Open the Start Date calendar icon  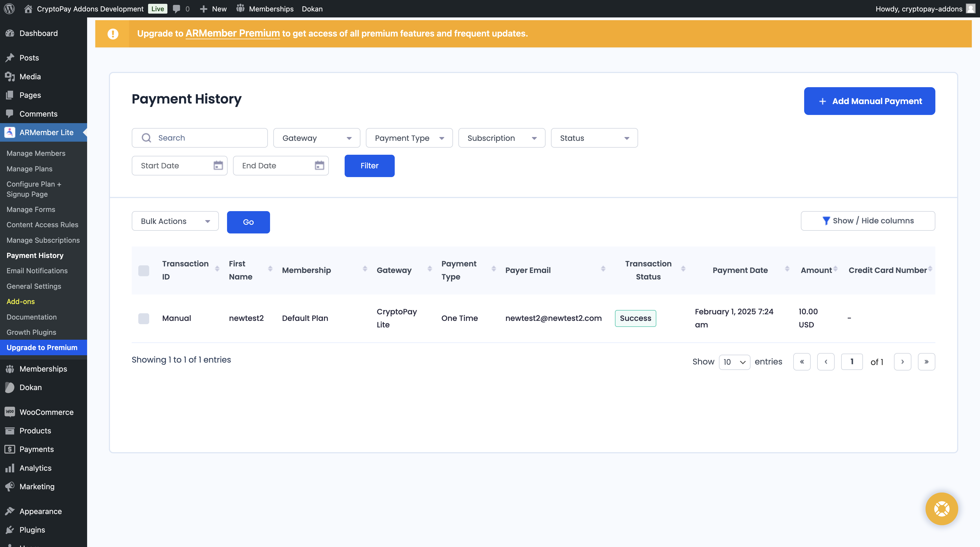tap(218, 165)
